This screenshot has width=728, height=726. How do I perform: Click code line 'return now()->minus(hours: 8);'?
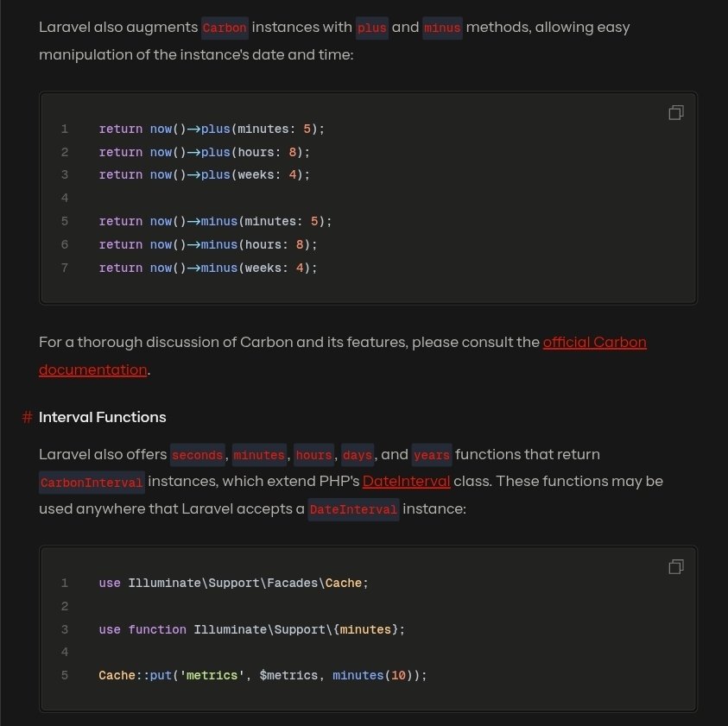[208, 244]
